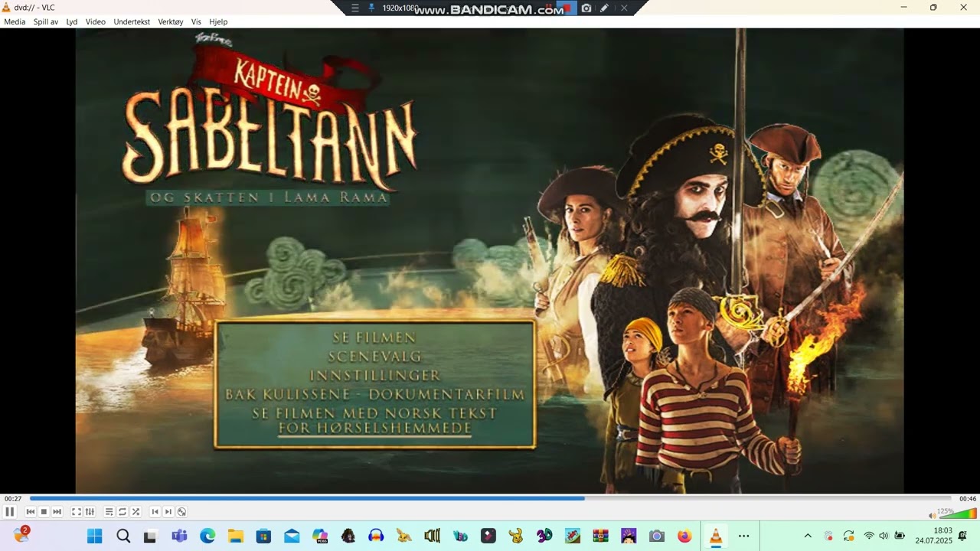Screen dimensions: 980x551
Task: Adjust the VLC volume slider
Action: [958, 513]
